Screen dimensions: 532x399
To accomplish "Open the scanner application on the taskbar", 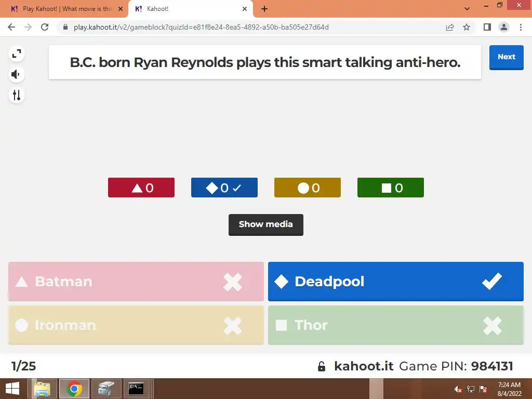I will [106, 389].
